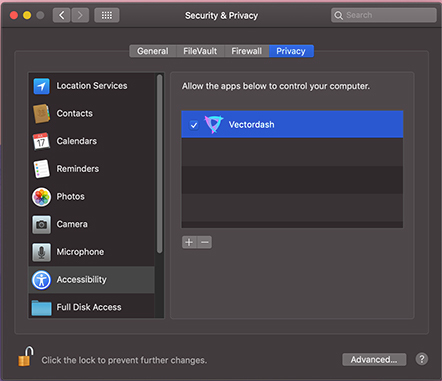Select the Location Services label
This screenshot has height=381, width=442.
click(x=92, y=86)
